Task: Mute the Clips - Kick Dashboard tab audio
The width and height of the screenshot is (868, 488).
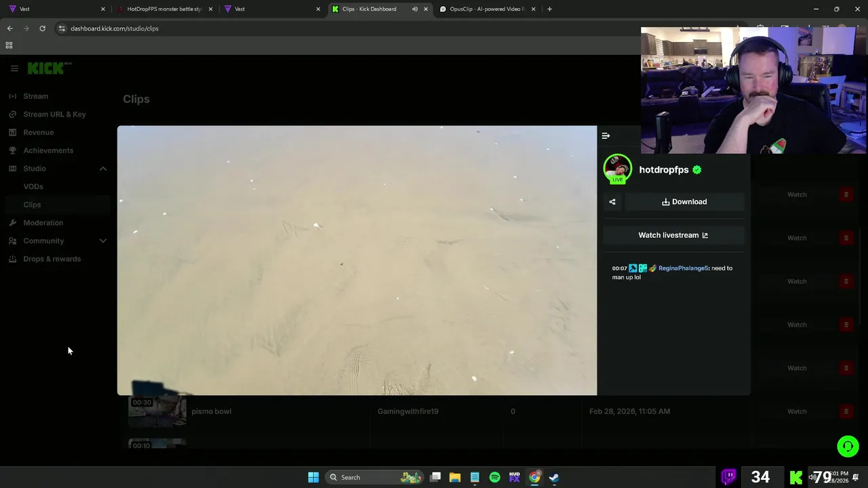Action: coord(414,9)
